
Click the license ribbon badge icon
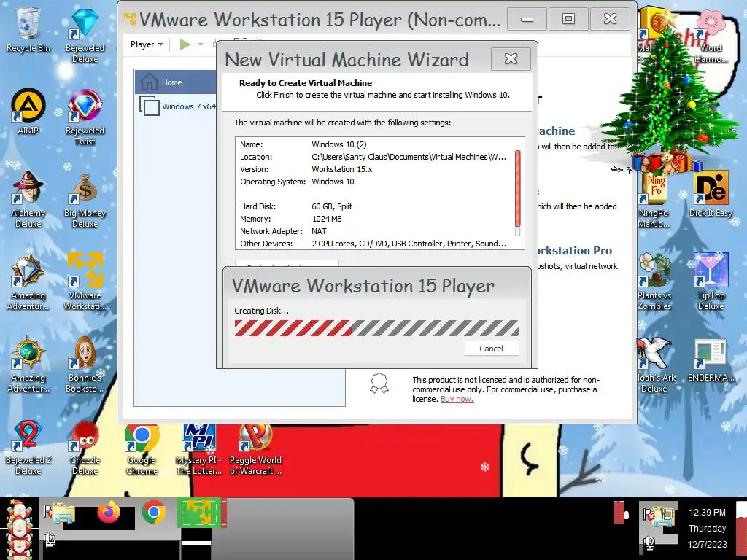click(379, 383)
